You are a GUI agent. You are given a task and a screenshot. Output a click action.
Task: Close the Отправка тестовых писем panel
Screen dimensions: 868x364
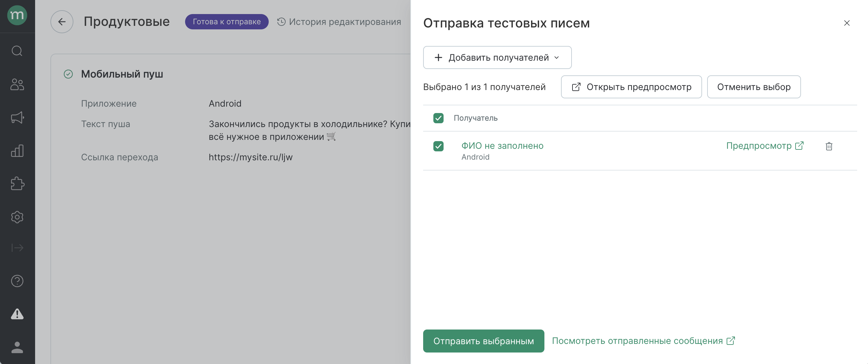pyautogui.click(x=846, y=23)
